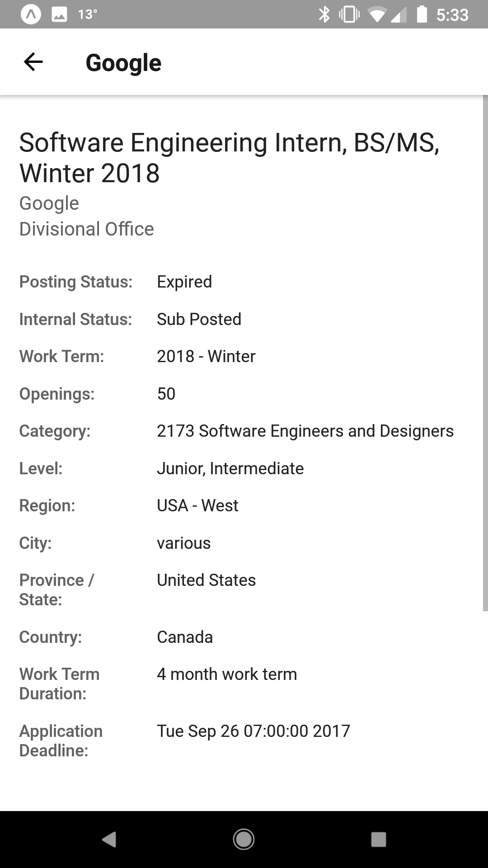Tap the 2173 Software Engineers category value

[x=305, y=431]
